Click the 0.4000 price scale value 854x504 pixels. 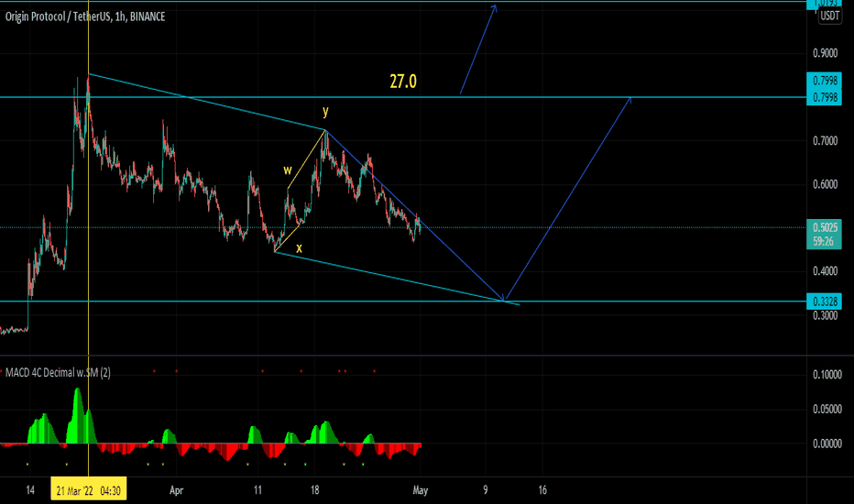pyautogui.click(x=825, y=271)
